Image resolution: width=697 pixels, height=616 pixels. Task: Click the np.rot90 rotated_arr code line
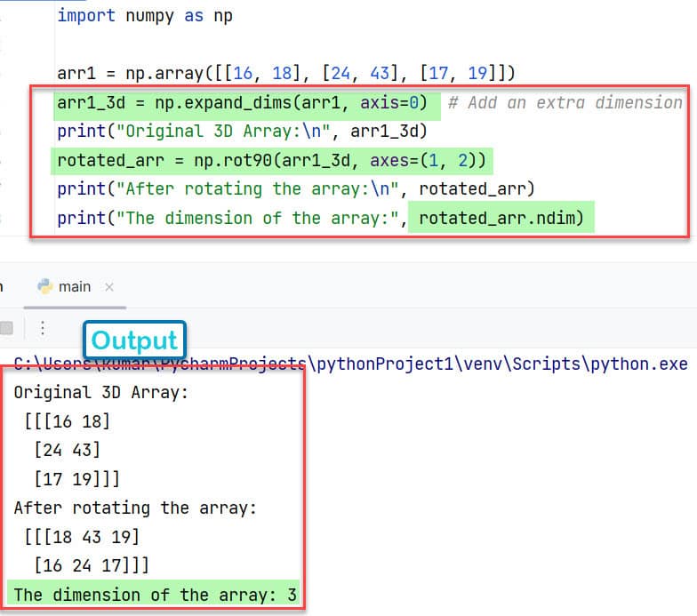(271, 160)
